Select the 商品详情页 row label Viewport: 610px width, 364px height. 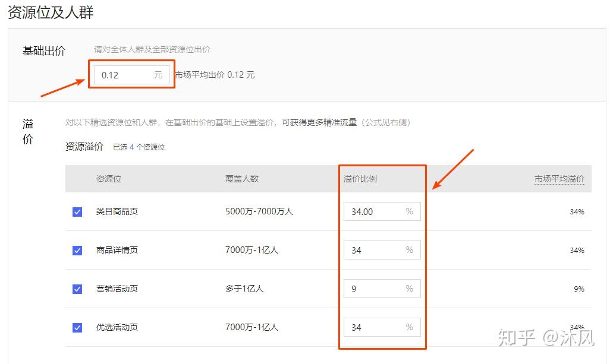[x=117, y=250]
